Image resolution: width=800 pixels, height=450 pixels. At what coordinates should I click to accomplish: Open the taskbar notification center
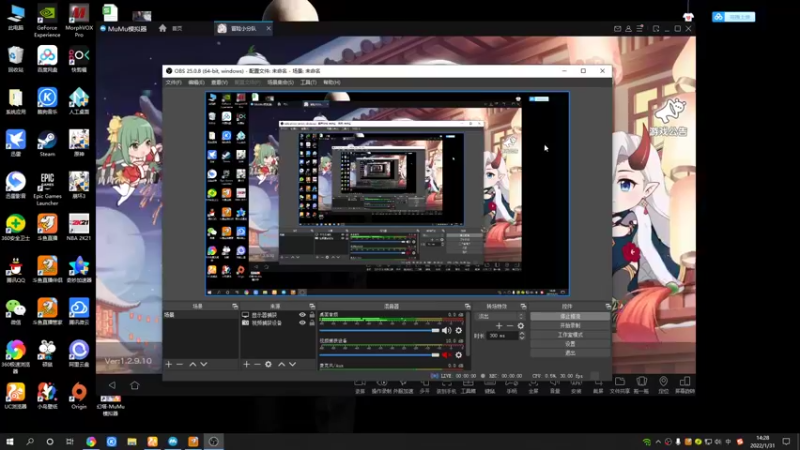(x=786, y=441)
